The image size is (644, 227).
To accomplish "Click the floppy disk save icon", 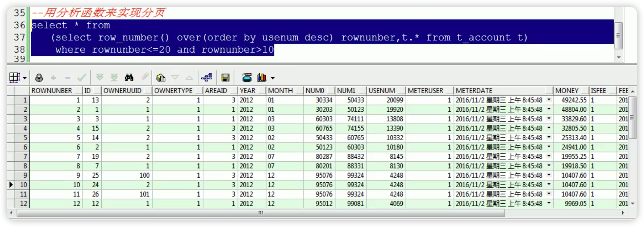I will point(225,78).
